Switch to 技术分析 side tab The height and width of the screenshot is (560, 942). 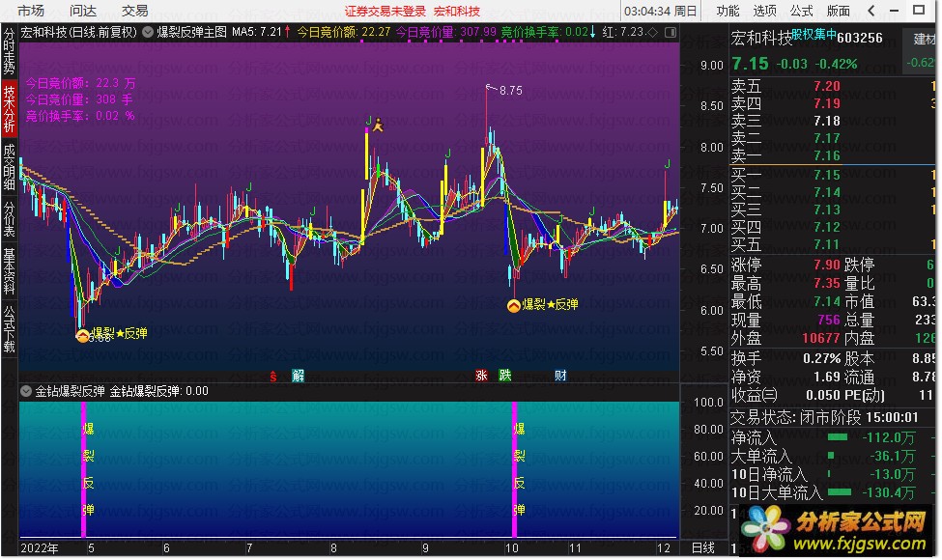(9, 109)
